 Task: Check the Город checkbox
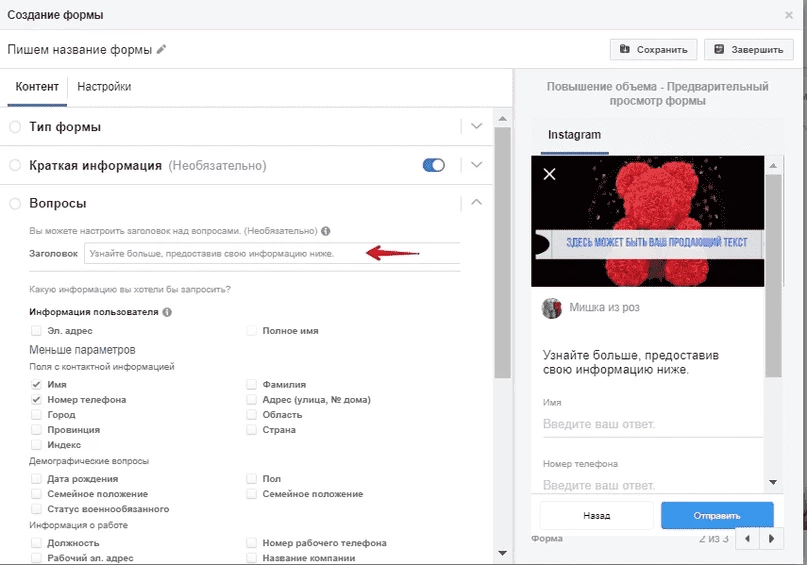[36, 414]
